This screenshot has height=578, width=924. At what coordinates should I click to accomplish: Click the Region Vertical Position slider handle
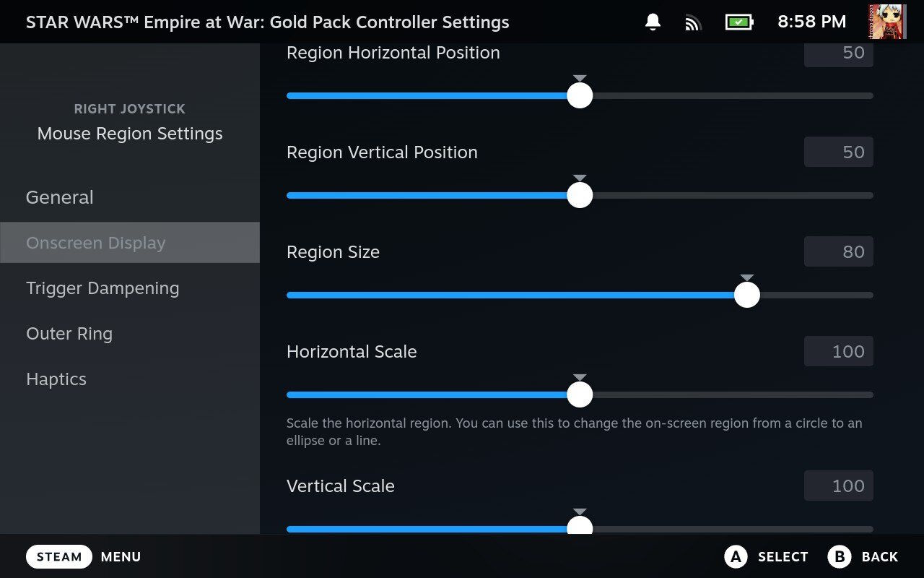point(580,195)
